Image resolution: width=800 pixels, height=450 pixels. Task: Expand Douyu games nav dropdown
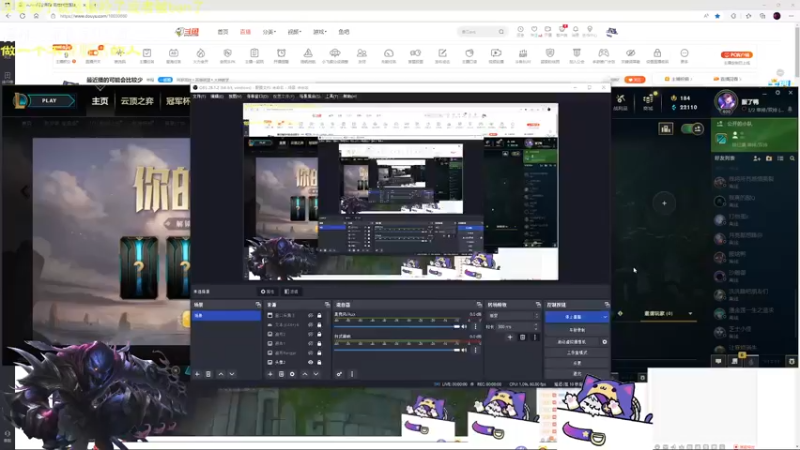320,32
